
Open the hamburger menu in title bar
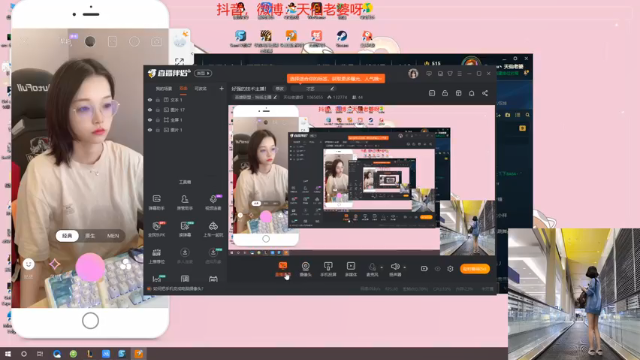pyautogui.click(x=460, y=73)
